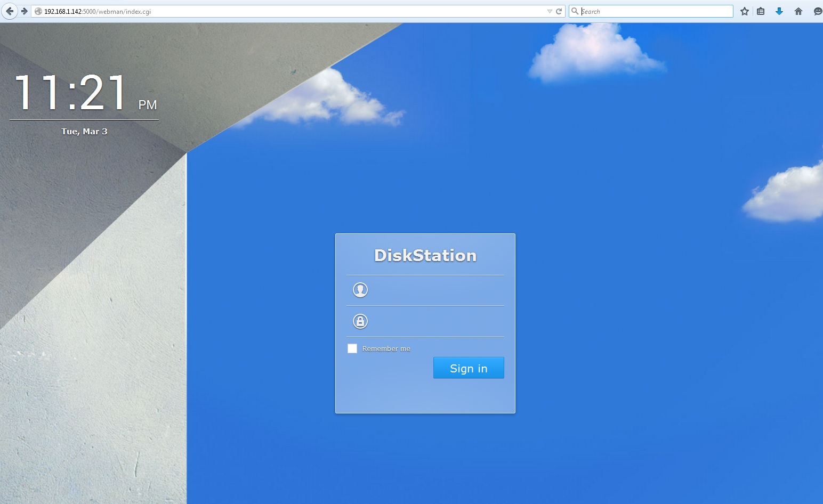Image resolution: width=823 pixels, height=504 pixels.
Task: Click the username field on DiskStation
Action: coord(425,290)
